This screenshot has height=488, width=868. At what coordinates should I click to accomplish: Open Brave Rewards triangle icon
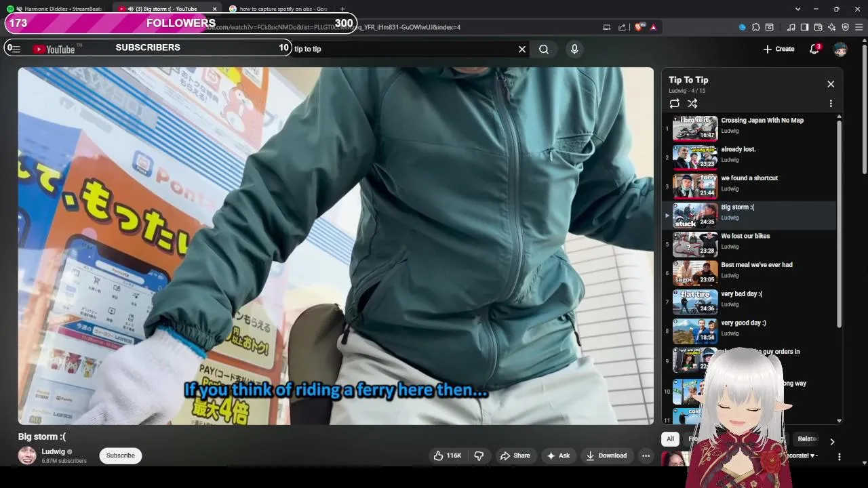point(653,27)
